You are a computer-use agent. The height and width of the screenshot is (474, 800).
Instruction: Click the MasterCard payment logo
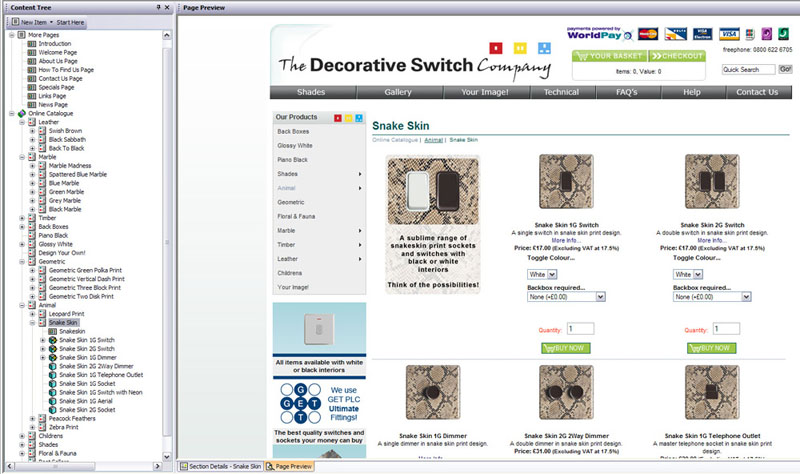tap(647, 34)
